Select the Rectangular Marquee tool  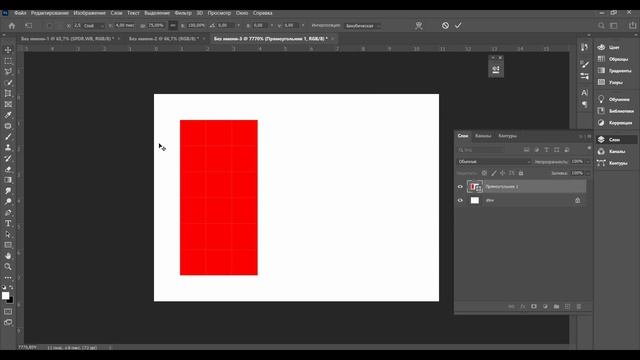point(8,61)
